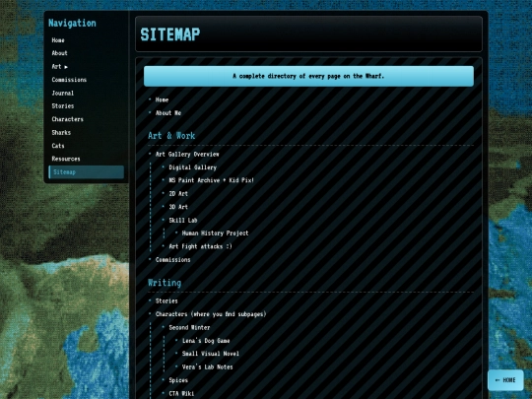Open Resources in the sidebar

pyautogui.click(x=66, y=159)
